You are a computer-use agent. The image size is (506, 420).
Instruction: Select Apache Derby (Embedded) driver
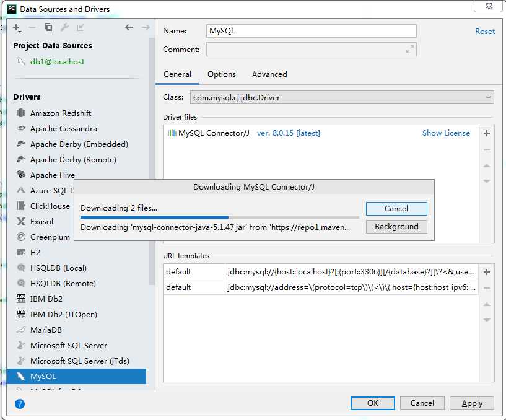(79, 144)
